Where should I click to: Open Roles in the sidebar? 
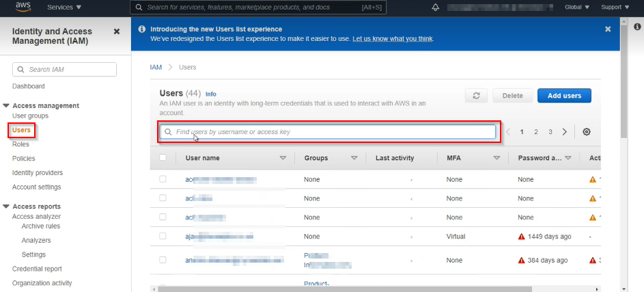pyautogui.click(x=20, y=144)
